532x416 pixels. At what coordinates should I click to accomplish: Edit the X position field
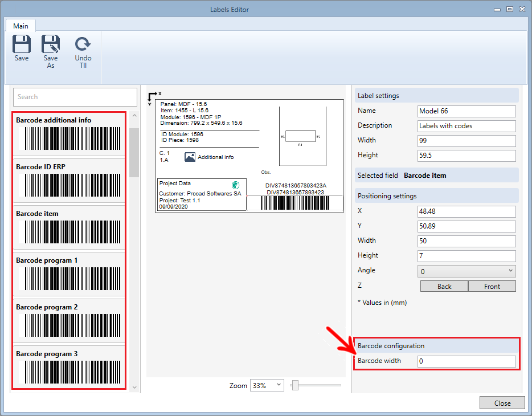pyautogui.click(x=466, y=211)
